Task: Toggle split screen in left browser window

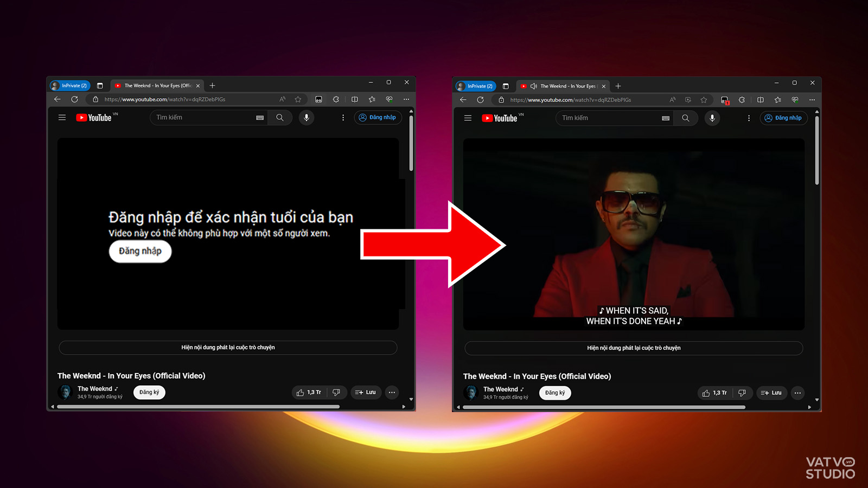Action: click(x=355, y=99)
